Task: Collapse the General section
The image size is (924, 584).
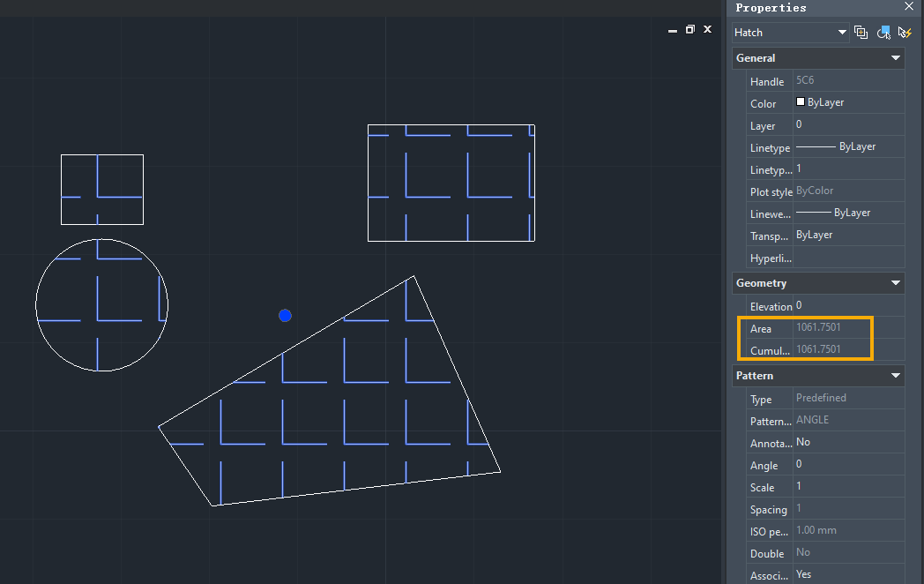Action: tap(896, 58)
